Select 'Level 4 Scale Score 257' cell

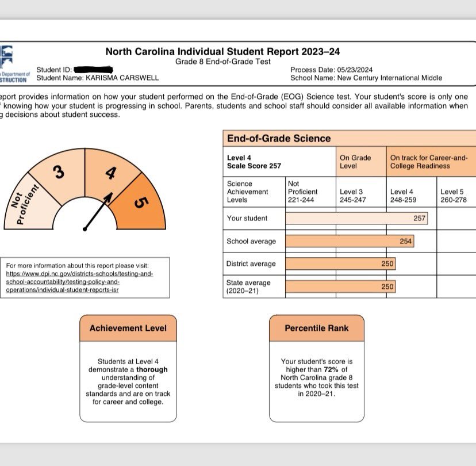[279, 162]
